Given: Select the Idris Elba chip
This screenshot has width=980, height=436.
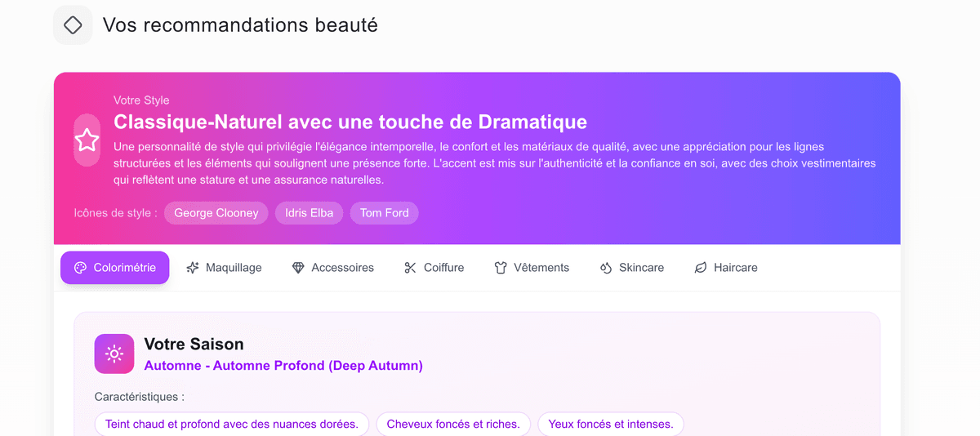Looking at the screenshot, I should coord(309,213).
